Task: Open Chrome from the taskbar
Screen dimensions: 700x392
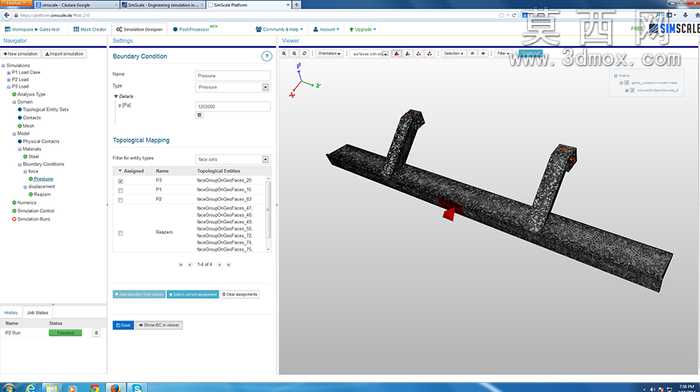Action: [x=94, y=388]
